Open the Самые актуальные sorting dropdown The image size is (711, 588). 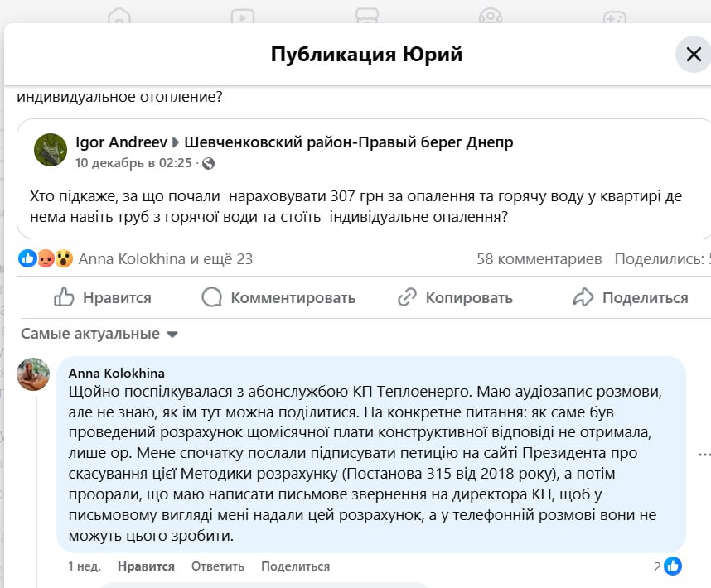coord(99,334)
